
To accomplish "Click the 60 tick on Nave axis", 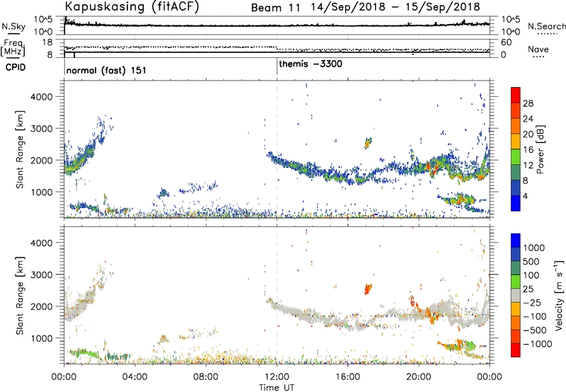I will tap(507, 42).
